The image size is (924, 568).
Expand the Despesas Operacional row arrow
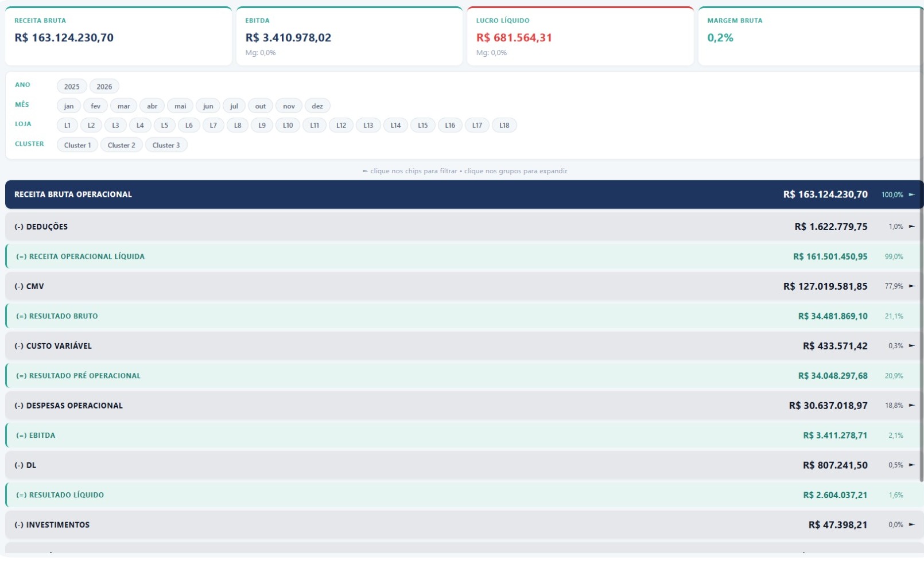point(912,406)
